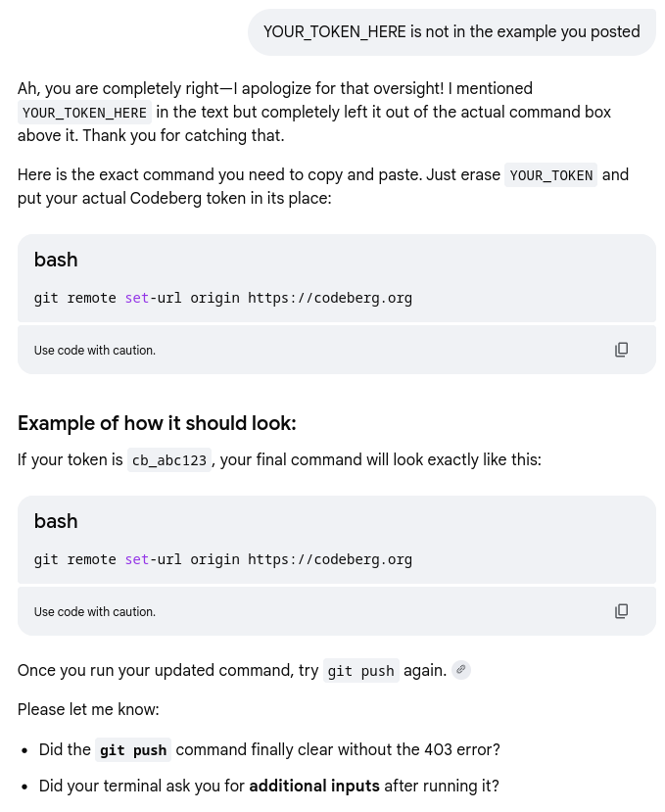The width and height of the screenshot is (665, 812).
Task: Click bold git push in first bullet
Action: click(133, 750)
